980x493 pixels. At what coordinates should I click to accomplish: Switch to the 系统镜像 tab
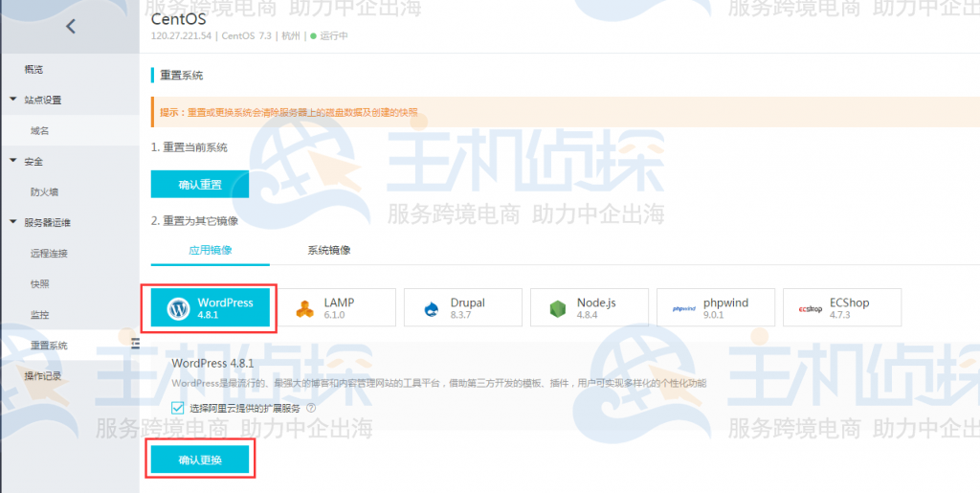[328, 250]
